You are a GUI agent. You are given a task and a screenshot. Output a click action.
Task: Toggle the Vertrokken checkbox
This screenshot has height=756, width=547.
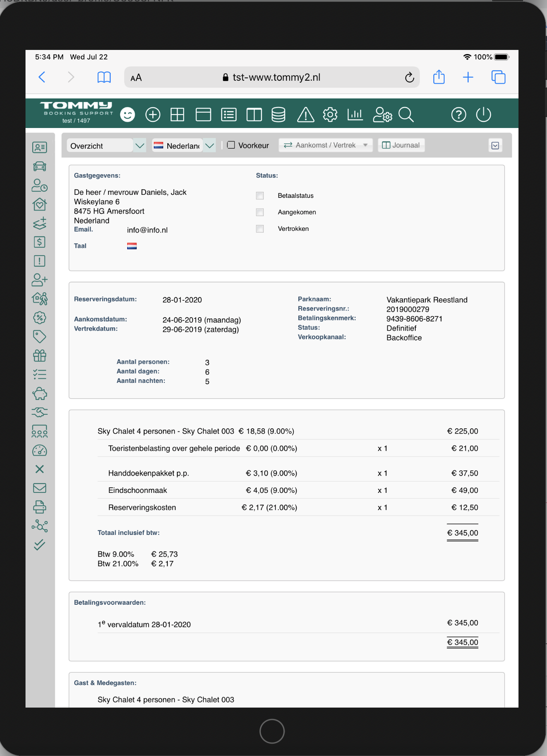click(x=260, y=229)
